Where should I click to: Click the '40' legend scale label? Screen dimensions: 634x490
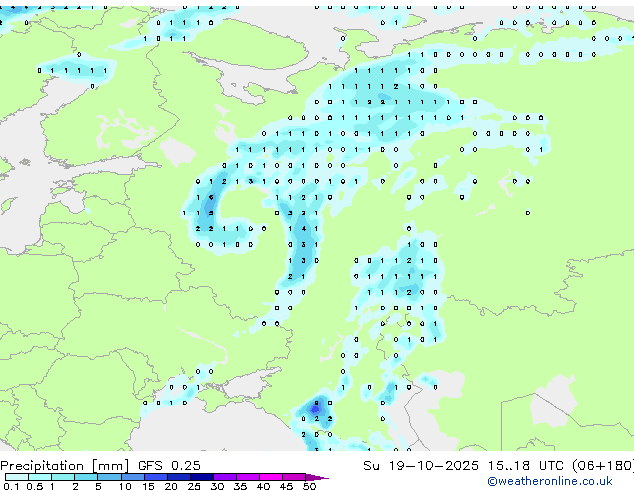(x=264, y=486)
